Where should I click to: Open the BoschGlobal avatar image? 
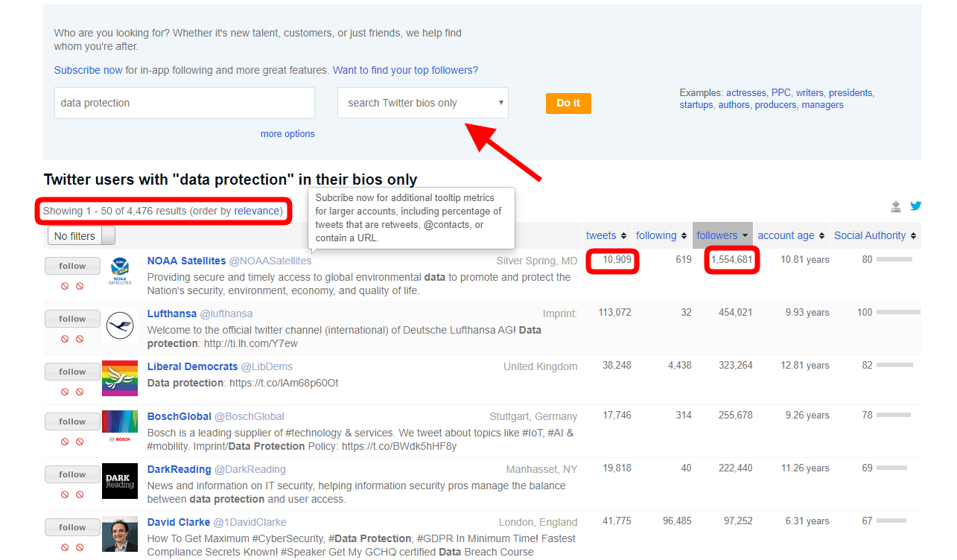120,427
